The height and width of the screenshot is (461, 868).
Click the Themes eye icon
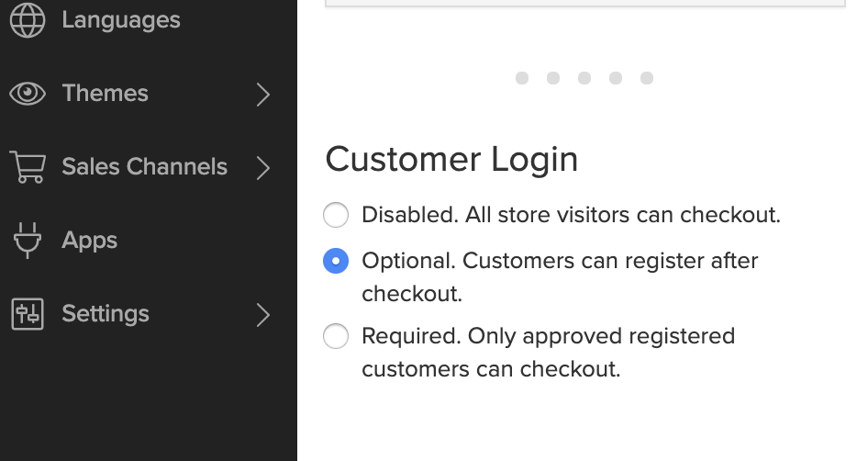click(x=28, y=93)
